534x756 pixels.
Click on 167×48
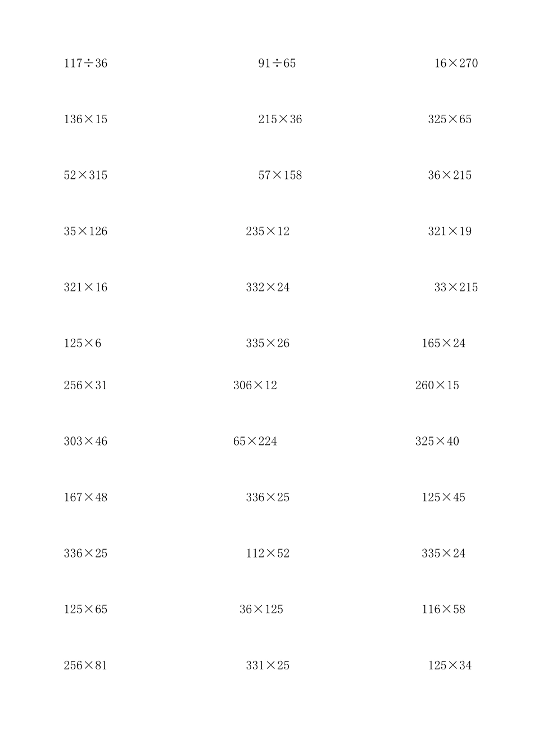point(85,497)
